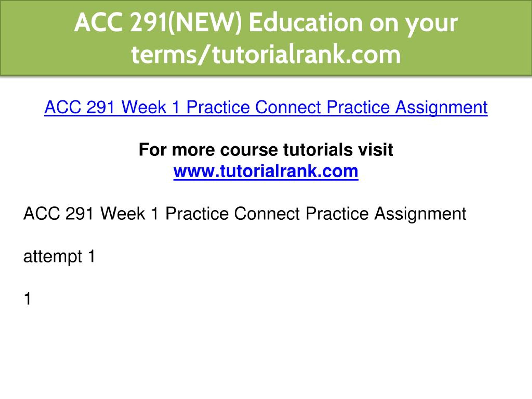This screenshot has width=532, height=399.
Task: Click the word 'Connect' in the black body text
Action: click(267, 213)
